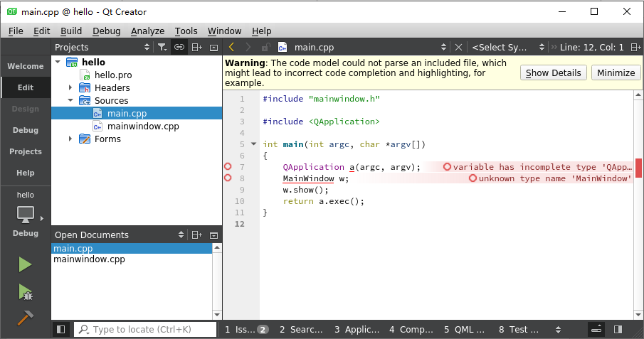Screen dimensions: 644x339
Task: Switch to Debug mode in sidebar
Action: (26, 130)
